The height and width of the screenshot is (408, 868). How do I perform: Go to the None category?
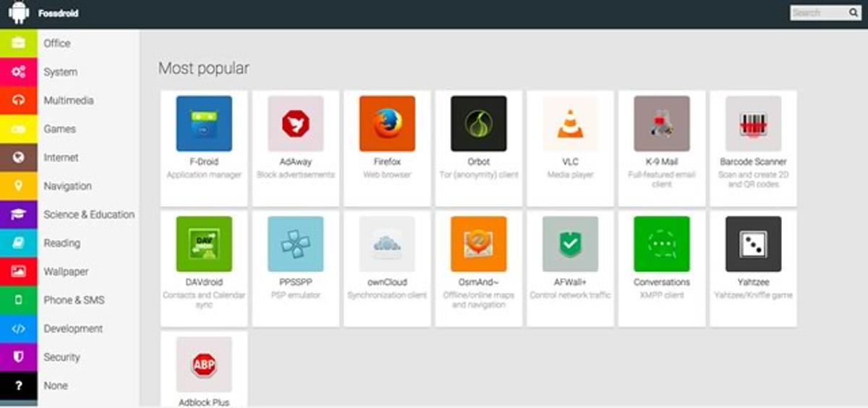tap(56, 386)
